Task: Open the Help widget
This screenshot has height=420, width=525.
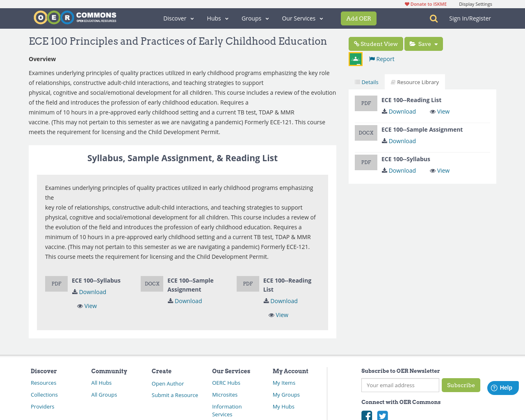Action: (x=503, y=388)
